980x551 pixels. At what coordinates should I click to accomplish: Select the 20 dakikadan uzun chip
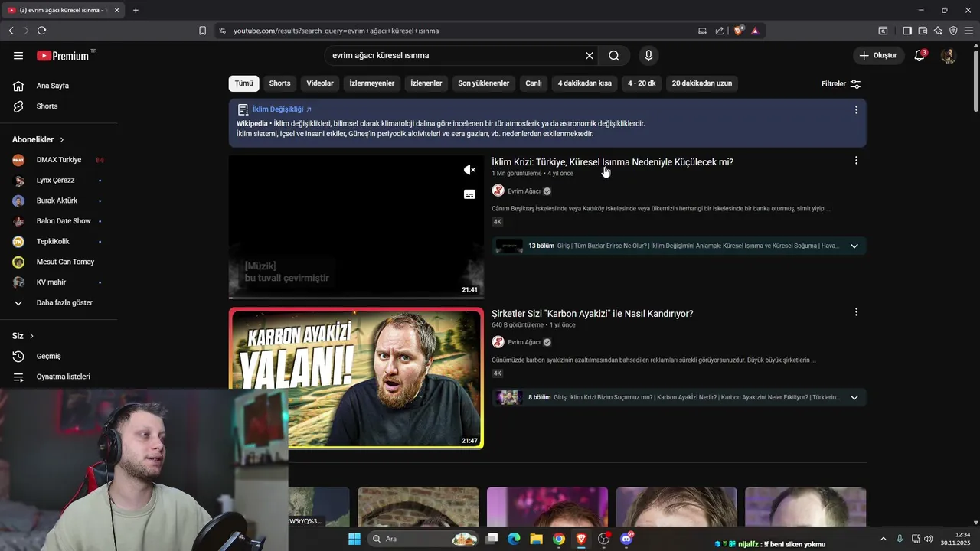click(x=702, y=83)
